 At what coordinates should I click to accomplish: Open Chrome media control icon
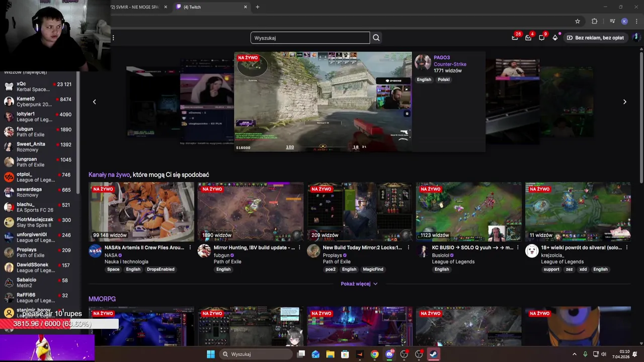click(x=612, y=21)
